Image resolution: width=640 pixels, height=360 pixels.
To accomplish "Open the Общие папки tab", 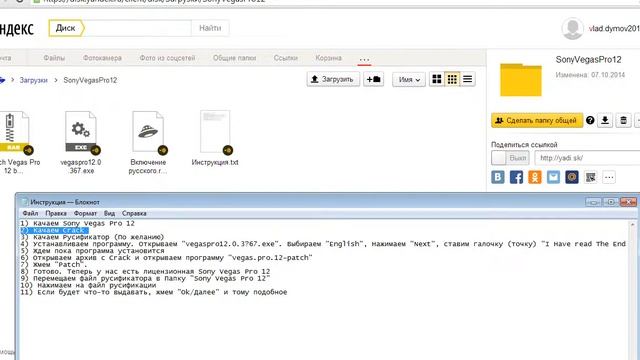I will coord(234,58).
